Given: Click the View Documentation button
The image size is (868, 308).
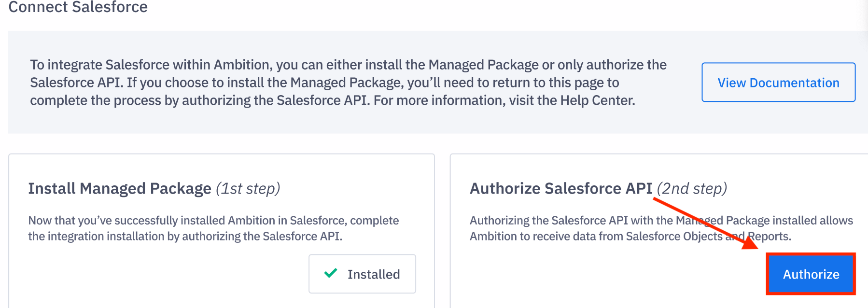Looking at the screenshot, I should (778, 82).
